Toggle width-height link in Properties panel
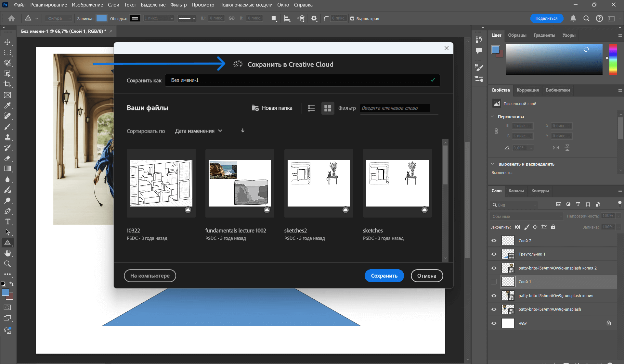The width and height of the screenshot is (624, 364). 496,131
